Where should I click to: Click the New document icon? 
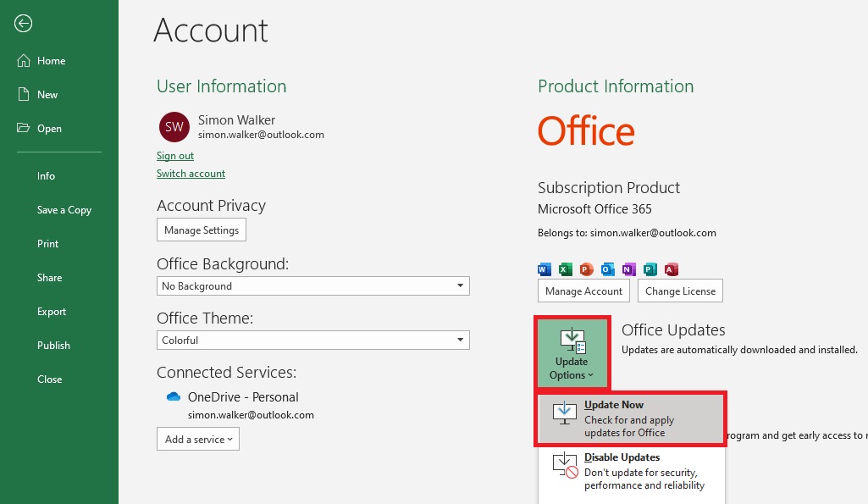23,94
